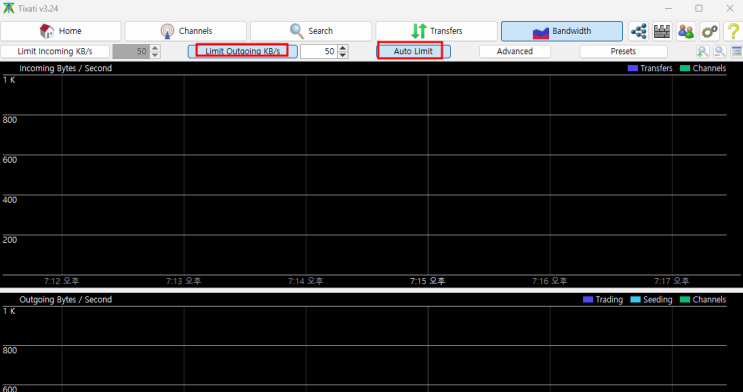Open the Advanced bandwidth options
The width and height of the screenshot is (743, 392).
[x=515, y=51]
